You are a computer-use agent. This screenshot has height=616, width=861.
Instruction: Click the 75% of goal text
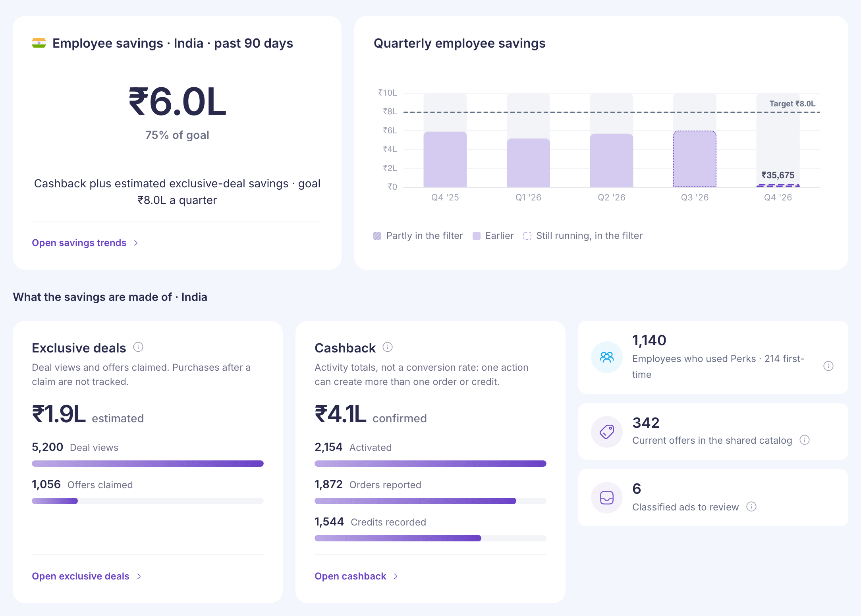click(177, 135)
